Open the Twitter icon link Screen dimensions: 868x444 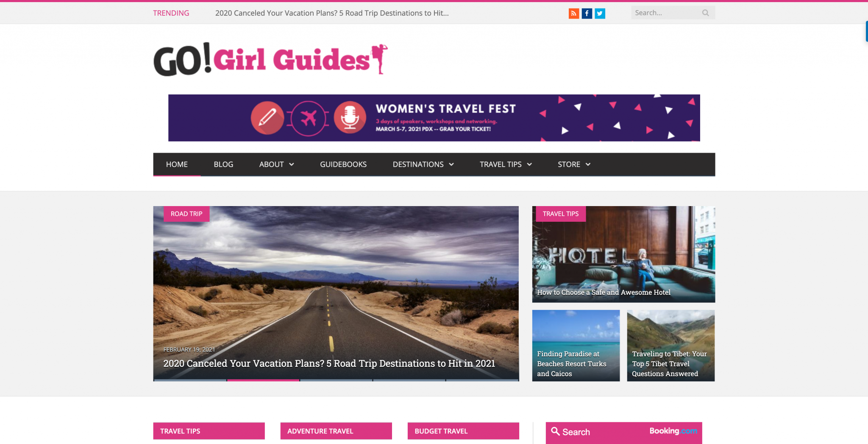point(600,14)
